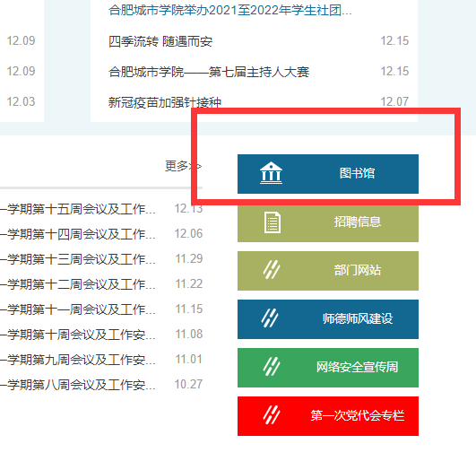Open the 第十五周会议及工作 schedule link

point(78,209)
